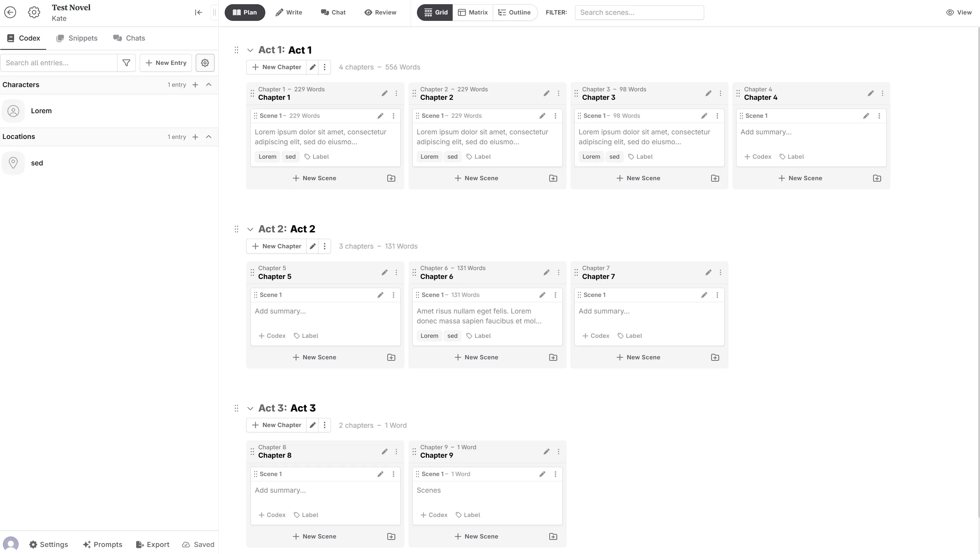Collapse Act 2 chevron

tap(250, 229)
